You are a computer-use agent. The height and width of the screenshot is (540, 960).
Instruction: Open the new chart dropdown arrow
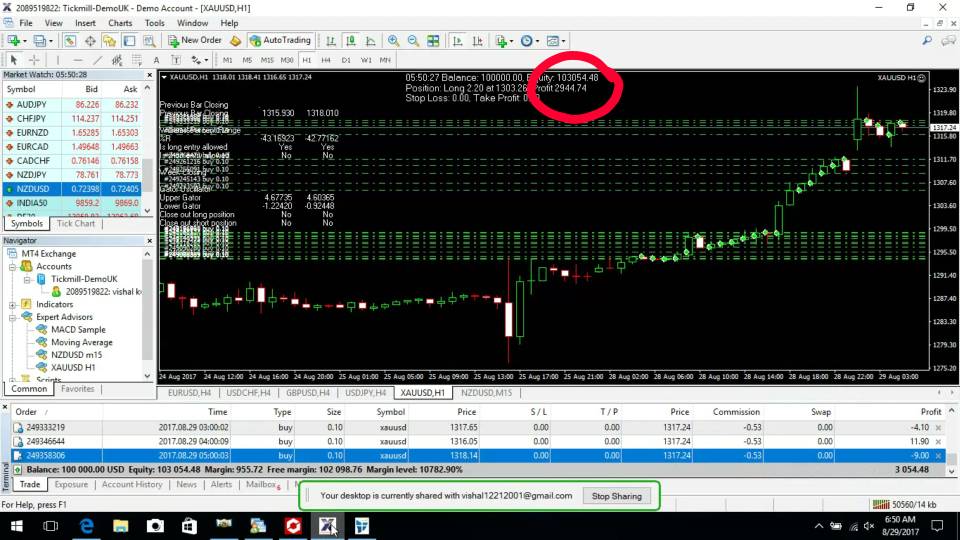[x=24, y=41]
